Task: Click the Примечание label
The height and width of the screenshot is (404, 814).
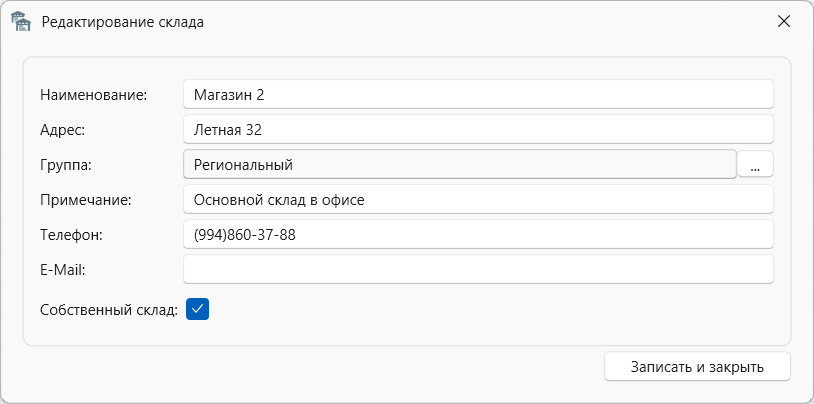Action: click(x=86, y=200)
